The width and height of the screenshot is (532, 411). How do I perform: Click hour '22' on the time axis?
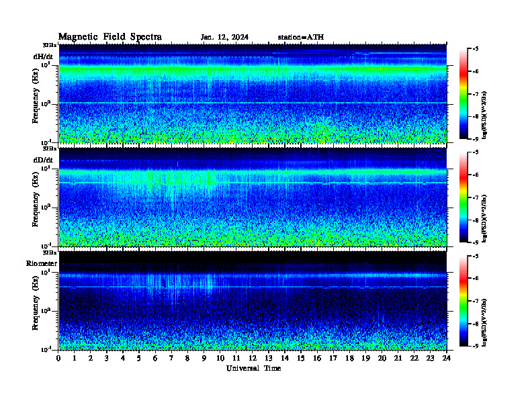(414, 359)
